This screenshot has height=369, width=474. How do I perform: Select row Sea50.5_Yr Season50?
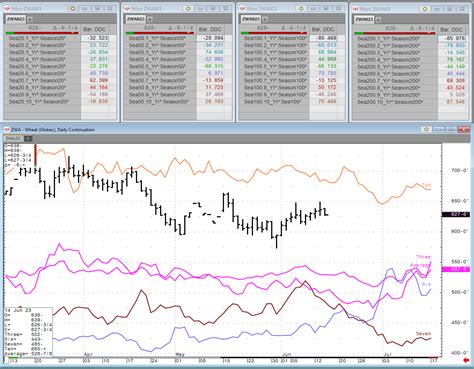tap(160, 66)
